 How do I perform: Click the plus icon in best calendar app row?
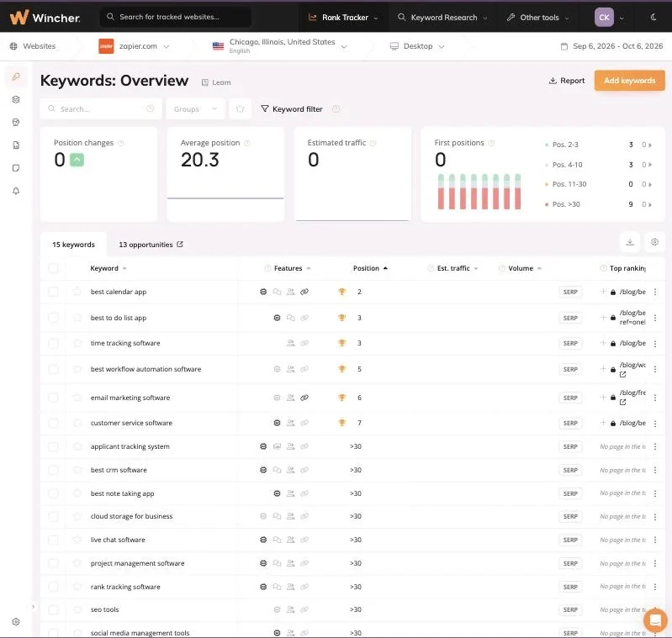tap(603, 292)
